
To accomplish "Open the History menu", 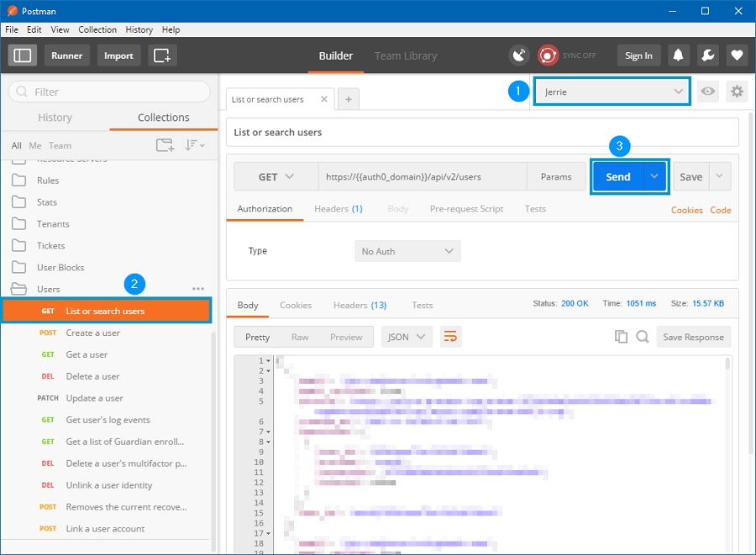I will pyautogui.click(x=139, y=29).
